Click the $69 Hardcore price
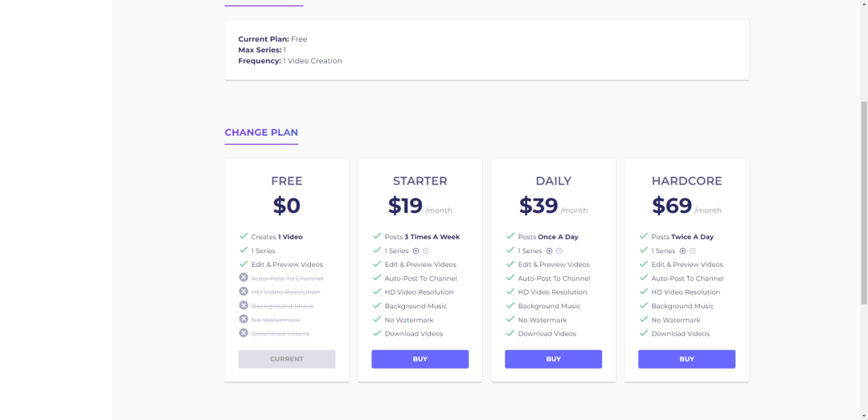The width and height of the screenshot is (868, 420). [x=672, y=206]
